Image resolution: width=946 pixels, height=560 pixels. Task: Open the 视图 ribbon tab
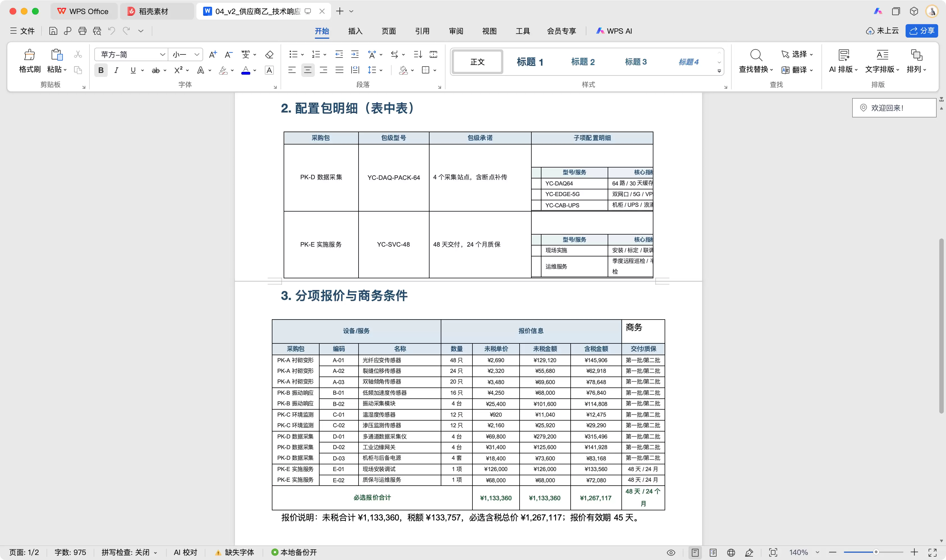coord(489,31)
